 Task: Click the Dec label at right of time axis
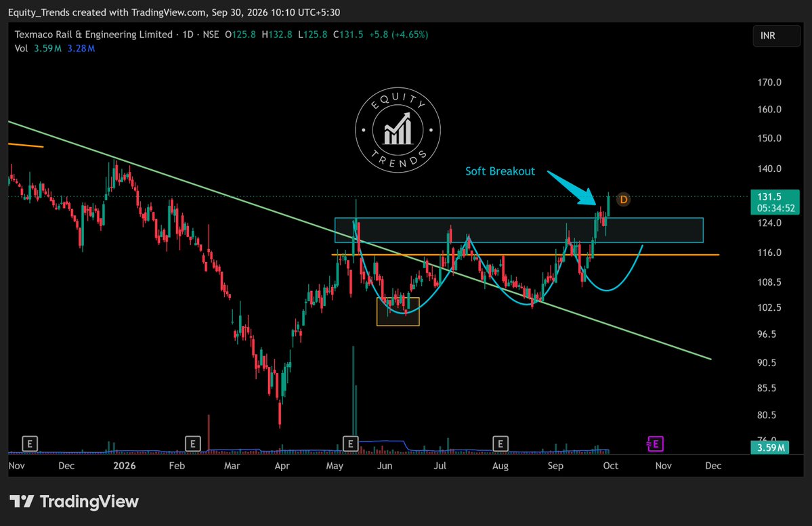coord(713,466)
